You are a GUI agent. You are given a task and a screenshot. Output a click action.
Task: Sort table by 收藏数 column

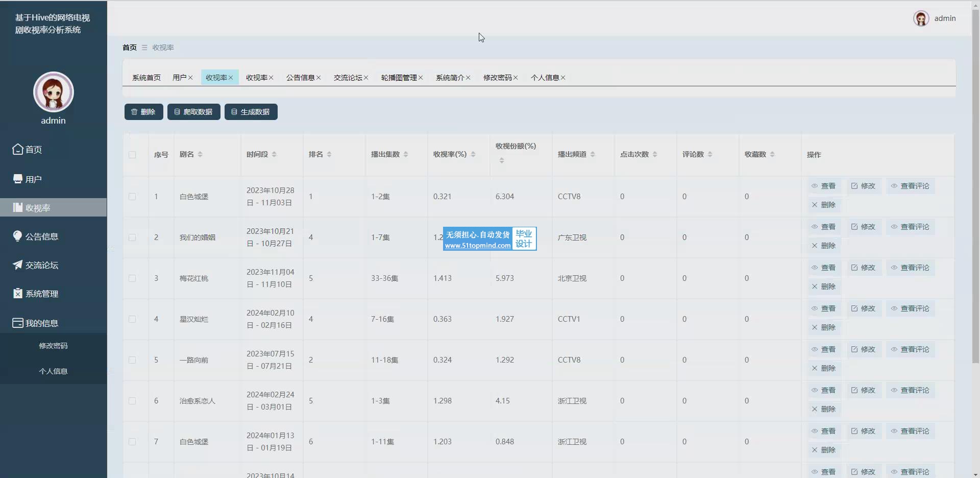point(772,154)
